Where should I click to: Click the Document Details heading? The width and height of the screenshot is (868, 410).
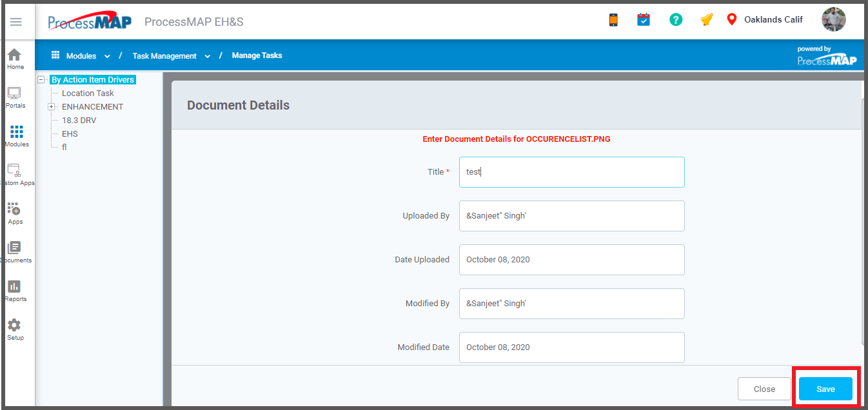238,105
